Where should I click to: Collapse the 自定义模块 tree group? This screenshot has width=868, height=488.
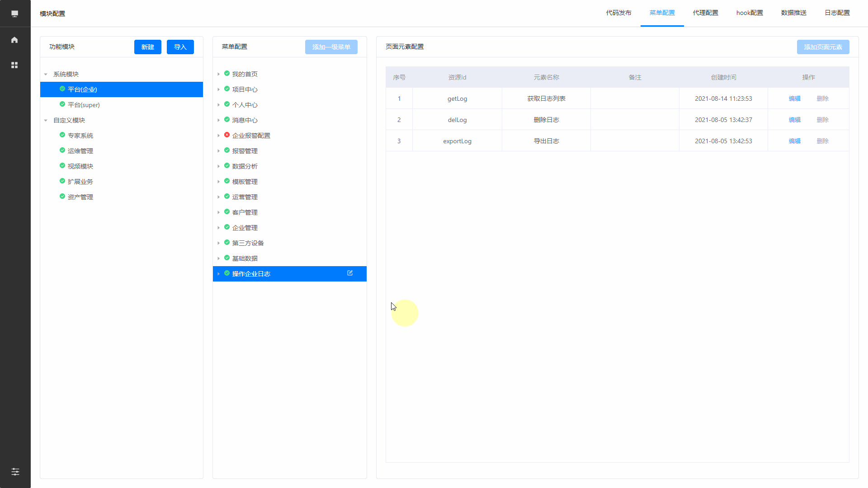(46, 120)
